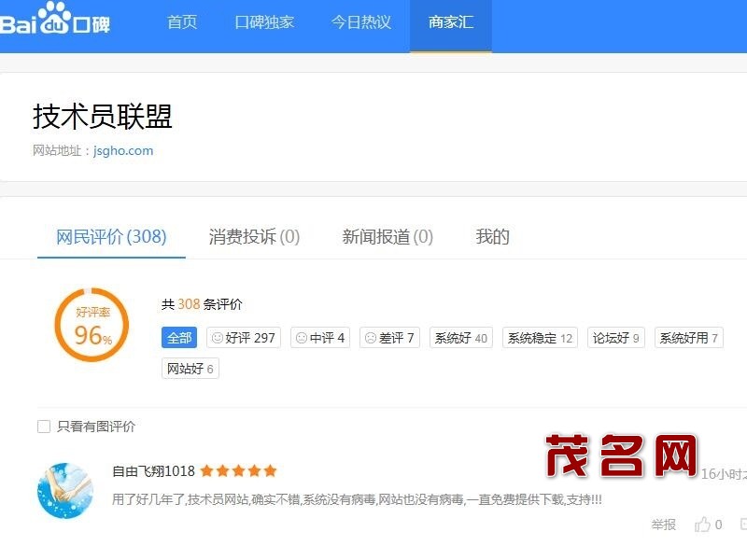Open the 我的 tab
This screenshot has height=560, width=747.
pos(492,237)
